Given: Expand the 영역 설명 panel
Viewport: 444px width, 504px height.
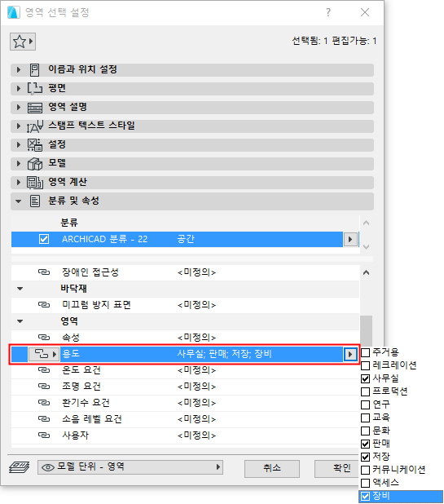Looking at the screenshot, I should click(18, 107).
